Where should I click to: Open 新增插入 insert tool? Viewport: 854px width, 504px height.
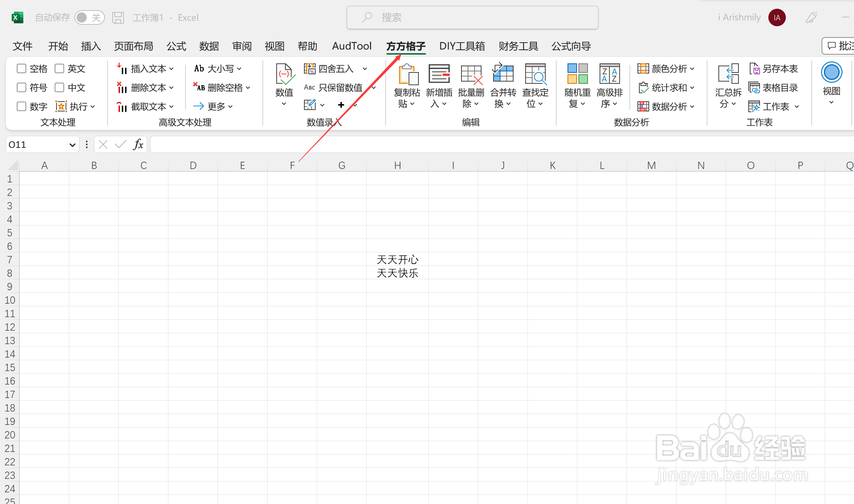[439, 86]
